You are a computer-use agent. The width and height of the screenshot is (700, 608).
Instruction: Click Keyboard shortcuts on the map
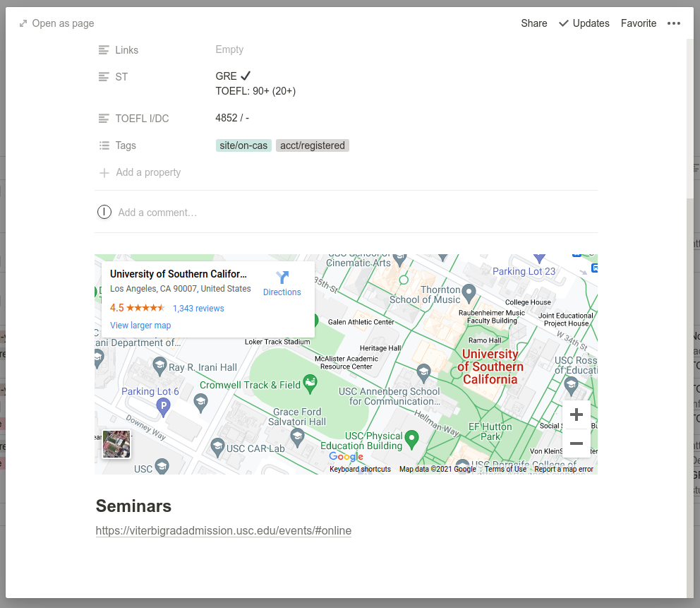(x=360, y=469)
